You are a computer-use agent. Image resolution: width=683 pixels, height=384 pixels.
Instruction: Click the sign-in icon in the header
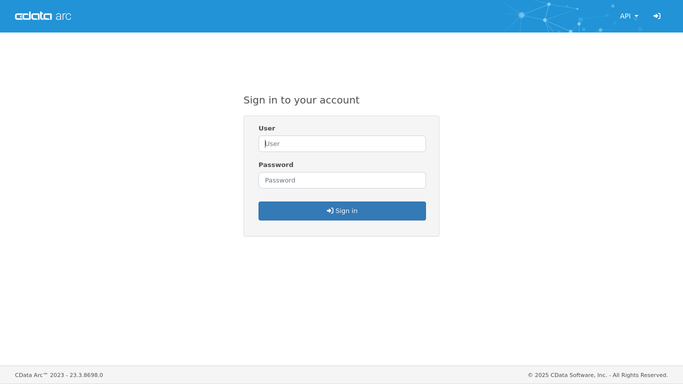click(657, 16)
